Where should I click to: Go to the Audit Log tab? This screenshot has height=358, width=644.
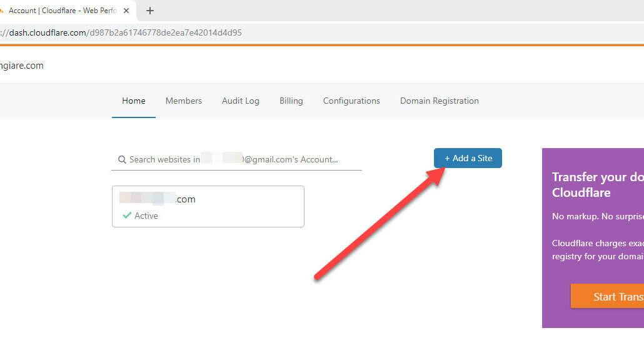click(240, 101)
